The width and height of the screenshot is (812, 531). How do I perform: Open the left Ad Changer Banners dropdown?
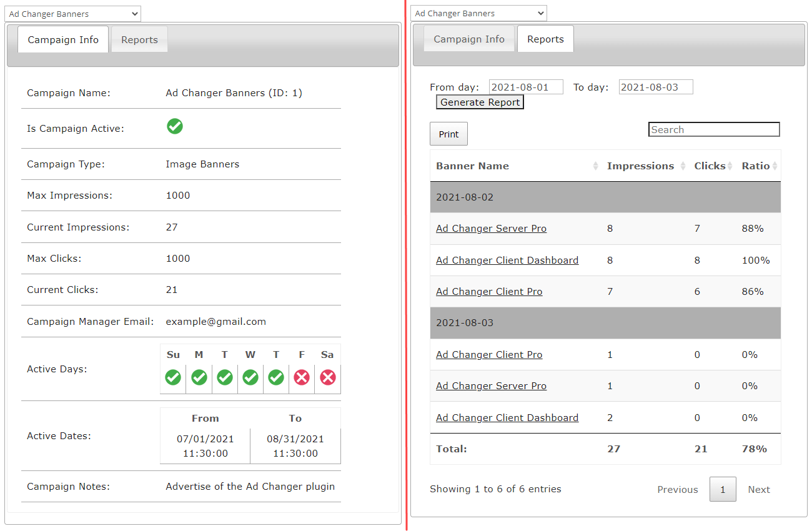click(x=73, y=14)
